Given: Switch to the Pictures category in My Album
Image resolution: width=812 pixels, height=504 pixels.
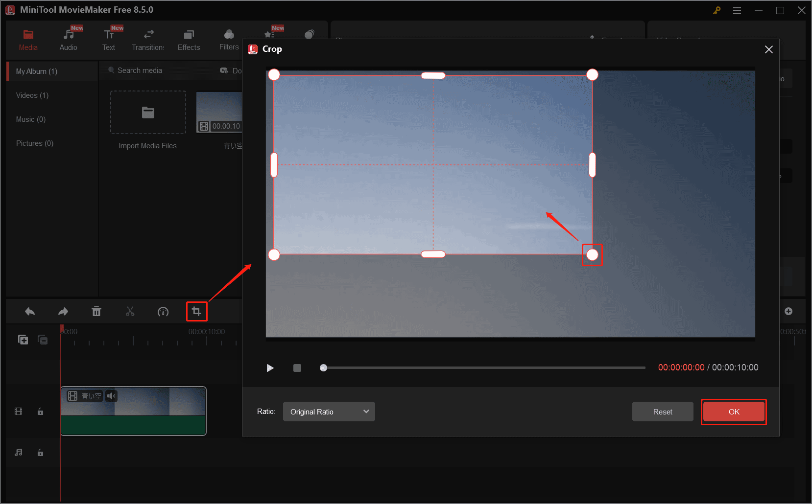Looking at the screenshot, I should (x=34, y=143).
